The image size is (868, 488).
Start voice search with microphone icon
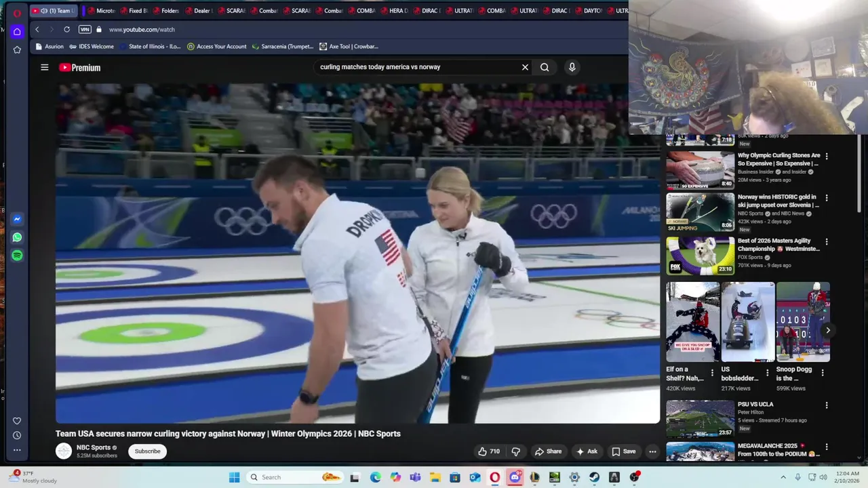tap(572, 67)
